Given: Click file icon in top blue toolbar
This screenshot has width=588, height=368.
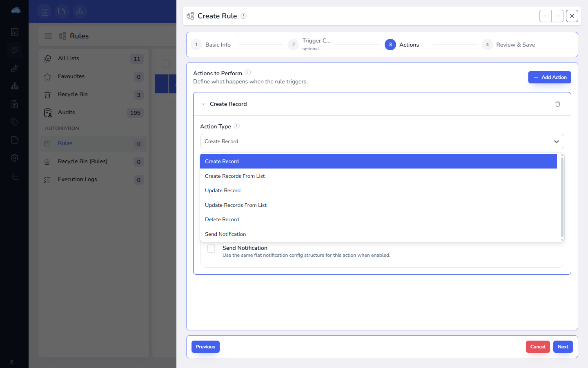Looking at the screenshot, I should tap(62, 11).
